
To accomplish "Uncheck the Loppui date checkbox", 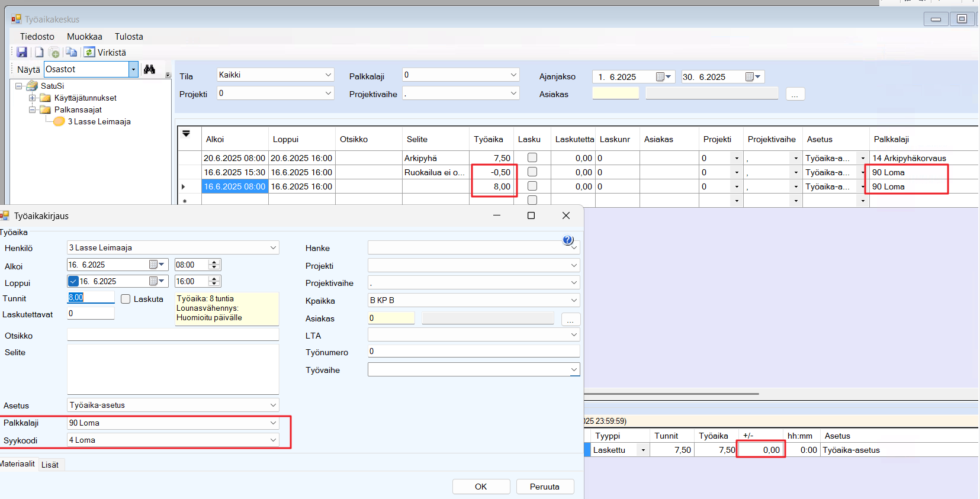I will point(73,281).
